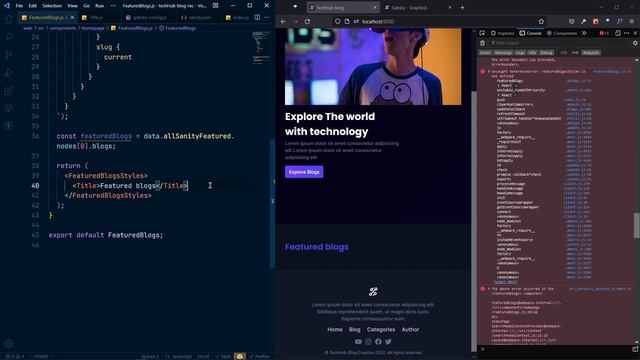640x360 pixels.
Task: Click FeaturedBlogs symbol breadcrumb
Action: click(x=177, y=28)
